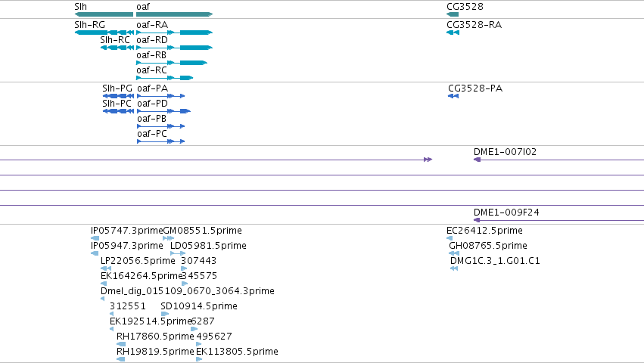
Task: Click the EK164264.5prime EST
Action: (x=104, y=284)
